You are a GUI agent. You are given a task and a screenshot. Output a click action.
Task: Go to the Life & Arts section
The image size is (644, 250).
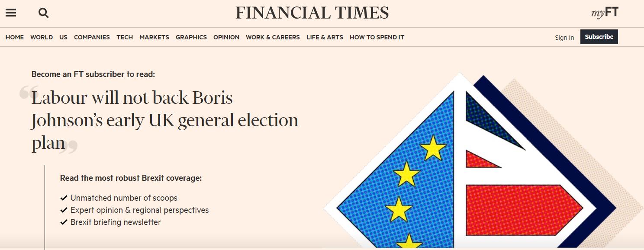point(325,37)
